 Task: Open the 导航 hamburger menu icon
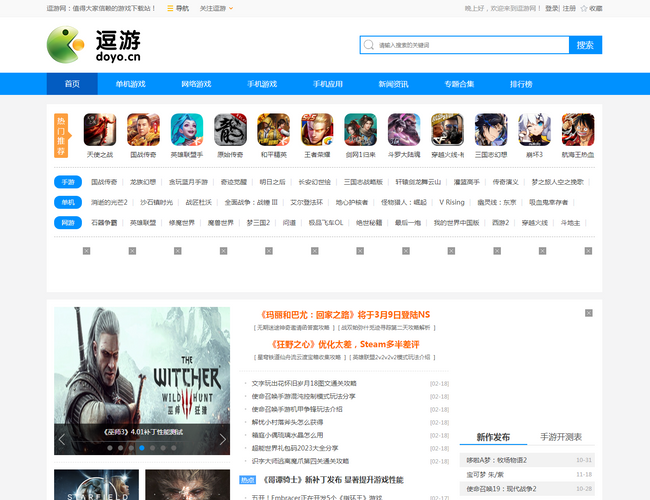pos(170,8)
